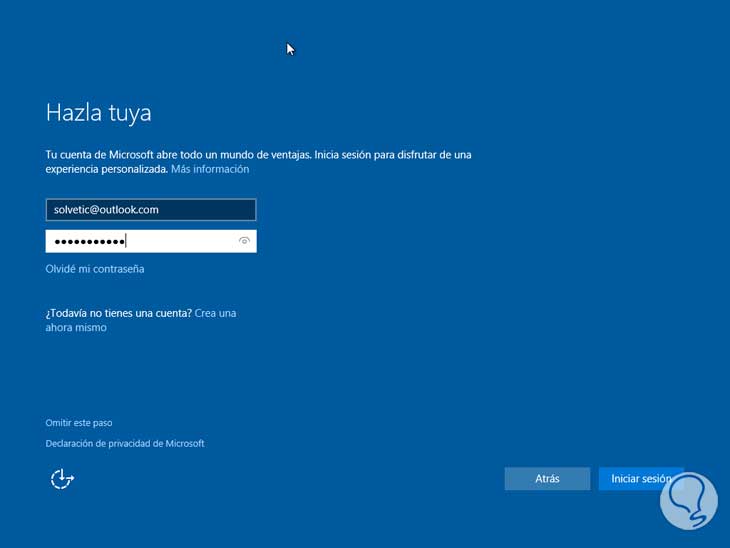Screen dimensions: 730x548
Task: Go back with the Atrás button
Action: tap(547, 479)
